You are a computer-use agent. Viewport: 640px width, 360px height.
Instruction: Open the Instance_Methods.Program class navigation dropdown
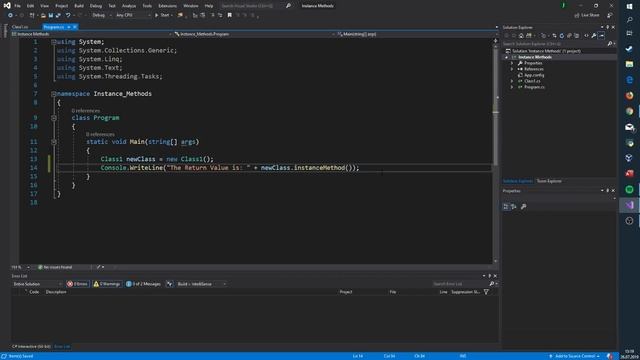coord(255,34)
